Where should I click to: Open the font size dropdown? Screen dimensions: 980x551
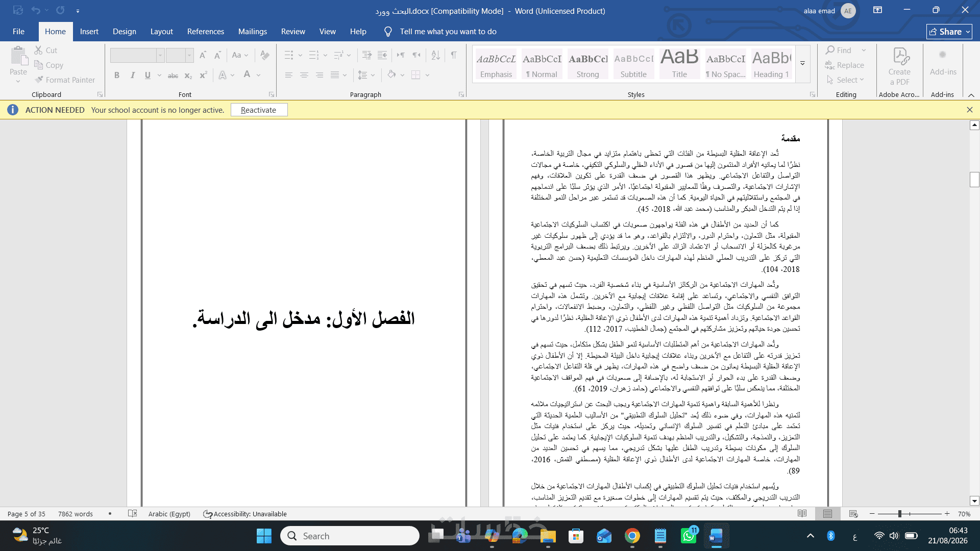(189, 55)
